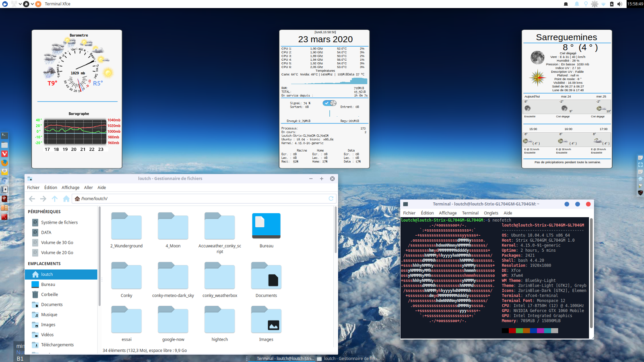The height and width of the screenshot is (362, 644).
Task: Open the volume speaker tray icon
Action: [x=619, y=4]
